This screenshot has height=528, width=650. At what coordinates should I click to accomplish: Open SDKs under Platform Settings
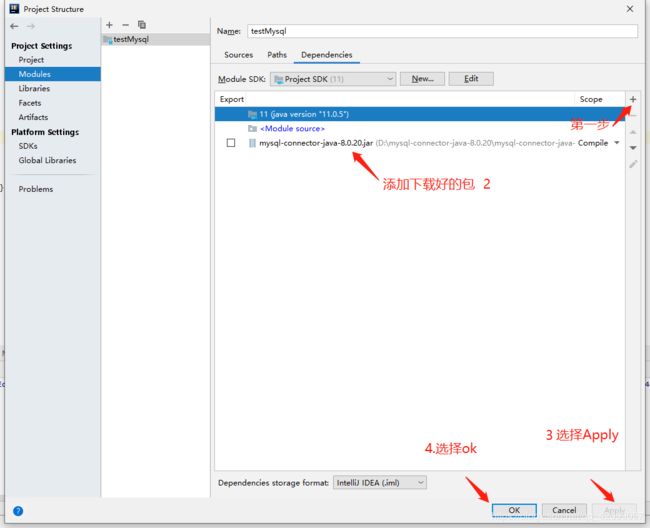click(28, 146)
